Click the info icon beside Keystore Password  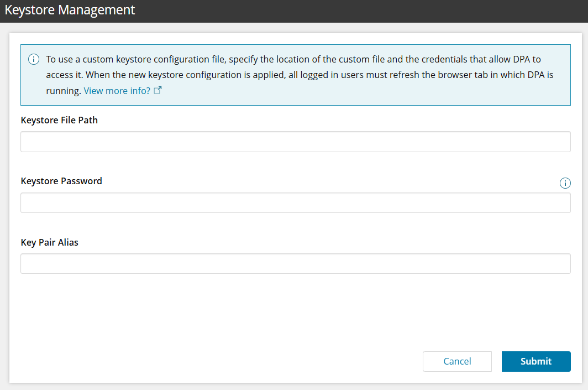[x=565, y=183]
